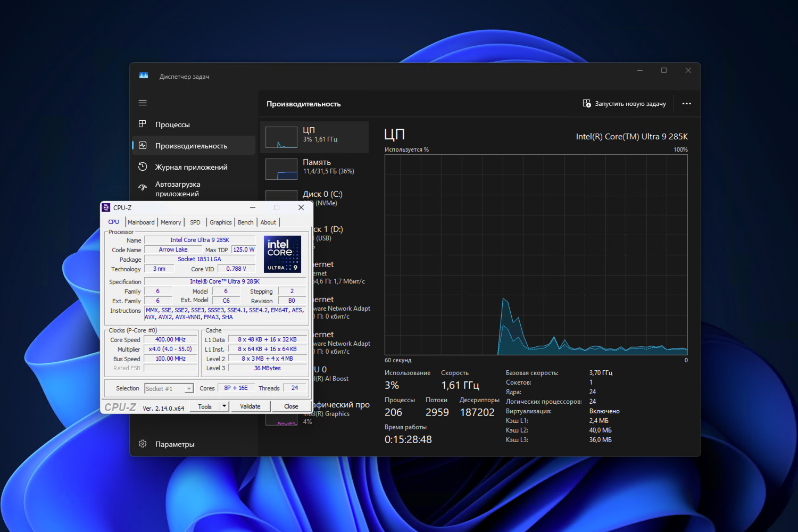Click the Stepping value "2" in CPU-Z
This screenshot has height=532, width=798.
click(x=292, y=291)
